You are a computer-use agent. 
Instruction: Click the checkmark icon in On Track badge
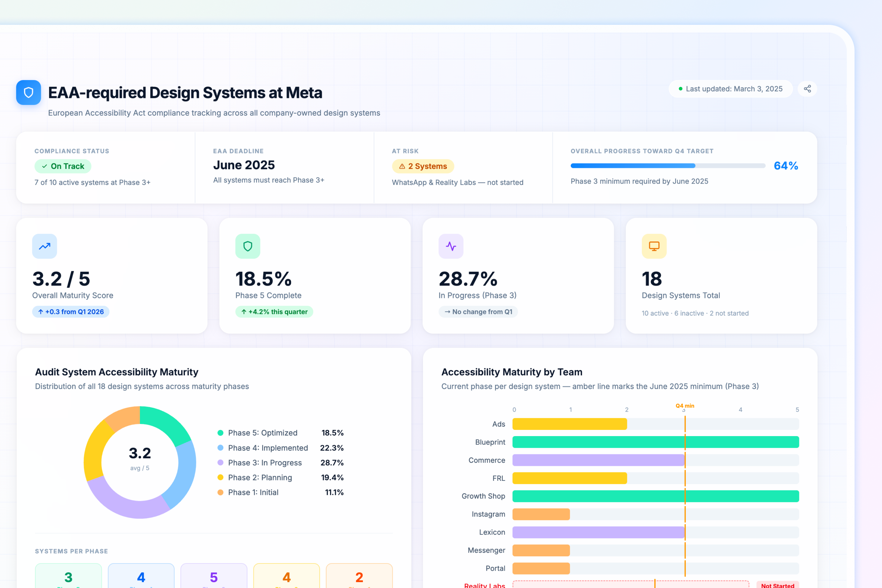45,166
